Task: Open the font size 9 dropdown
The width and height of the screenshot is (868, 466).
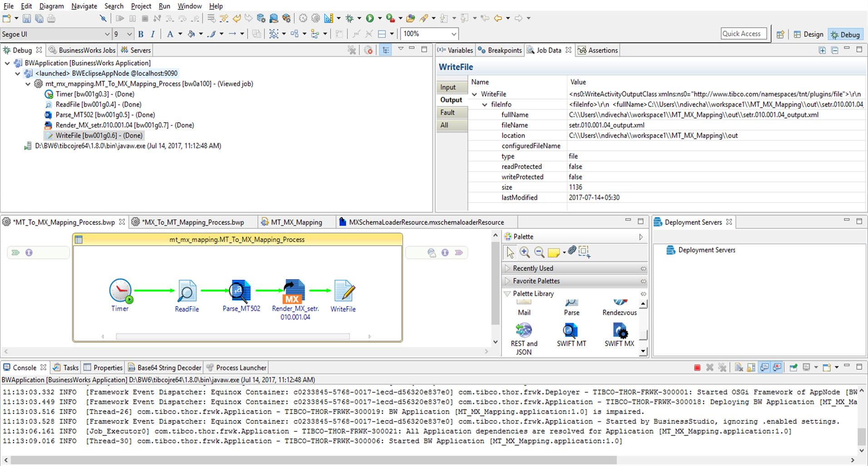Action: [123, 34]
